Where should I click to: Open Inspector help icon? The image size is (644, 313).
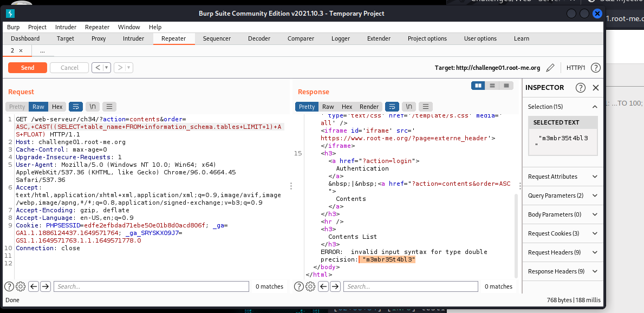[x=580, y=88]
